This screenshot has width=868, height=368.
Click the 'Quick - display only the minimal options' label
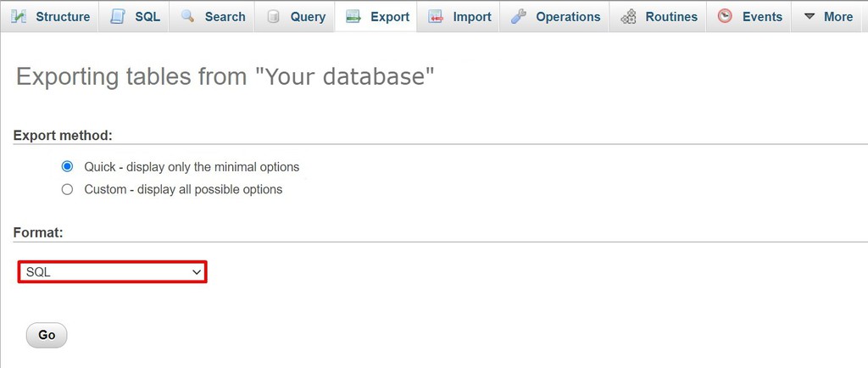(192, 166)
